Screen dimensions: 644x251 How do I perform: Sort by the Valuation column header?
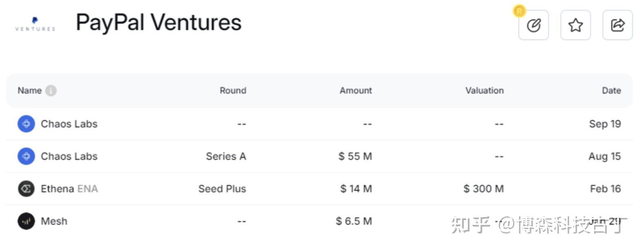click(485, 90)
